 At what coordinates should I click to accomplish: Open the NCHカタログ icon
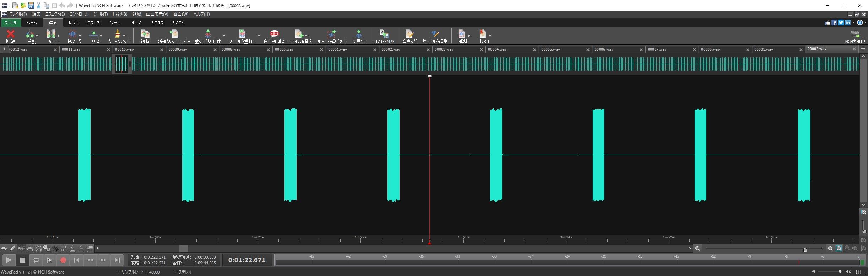(855, 36)
